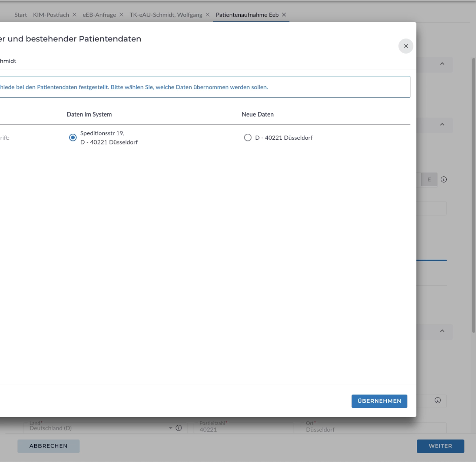Close the KIM-Postfach tab
Viewport: 476px width, 462px height.
click(74, 15)
